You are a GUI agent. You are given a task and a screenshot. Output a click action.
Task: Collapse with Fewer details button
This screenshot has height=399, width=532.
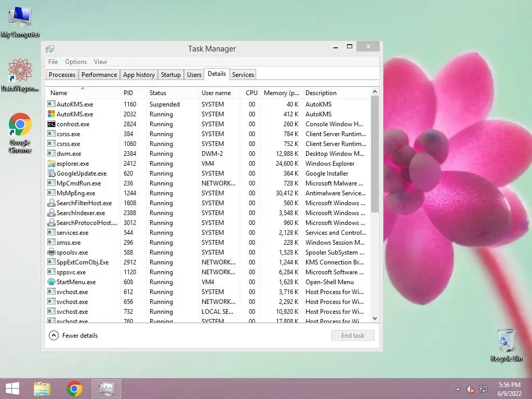[x=73, y=336]
